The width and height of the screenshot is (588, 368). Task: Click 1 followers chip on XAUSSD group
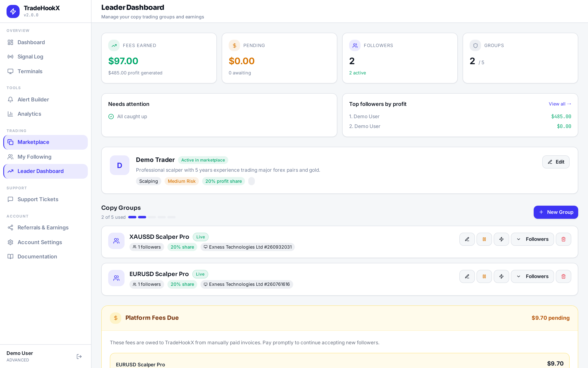click(x=147, y=247)
